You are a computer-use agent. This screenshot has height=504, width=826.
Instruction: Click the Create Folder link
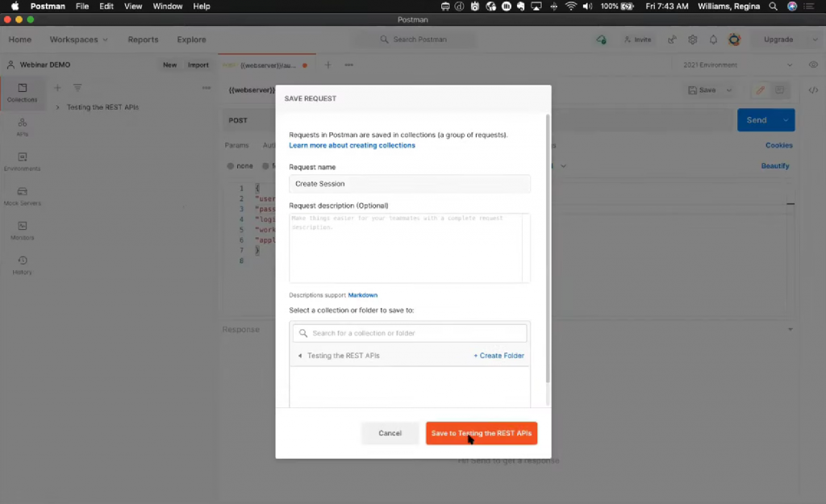pos(499,356)
